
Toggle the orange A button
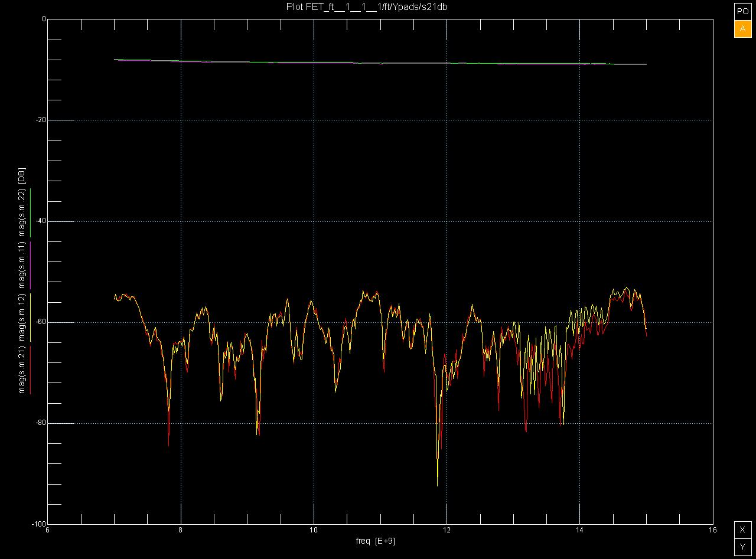point(742,29)
